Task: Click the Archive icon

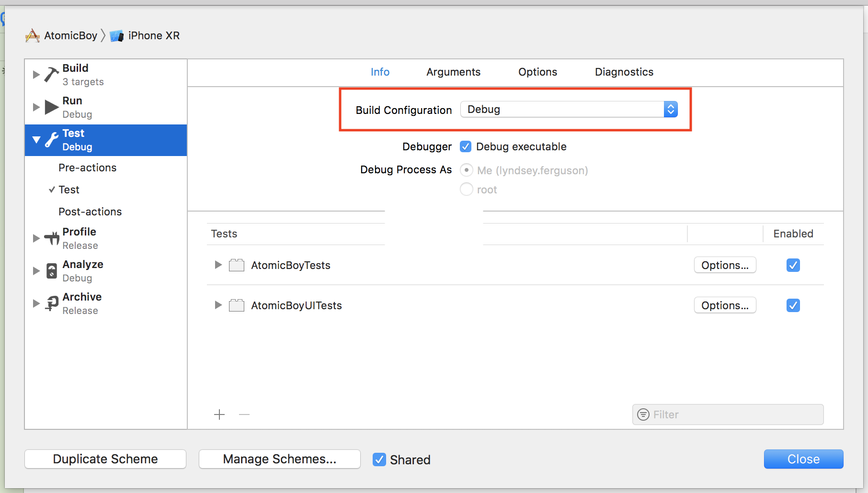Action: point(51,303)
